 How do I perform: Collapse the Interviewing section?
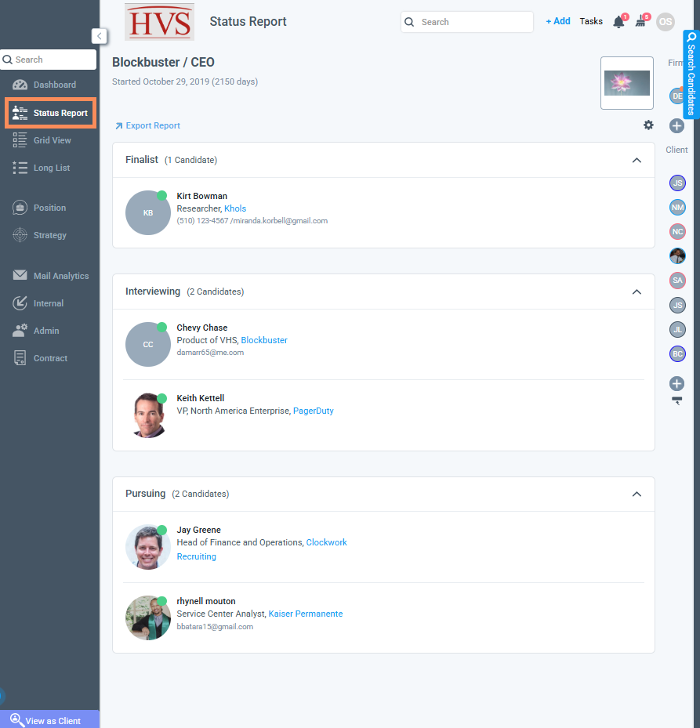coord(637,292)
